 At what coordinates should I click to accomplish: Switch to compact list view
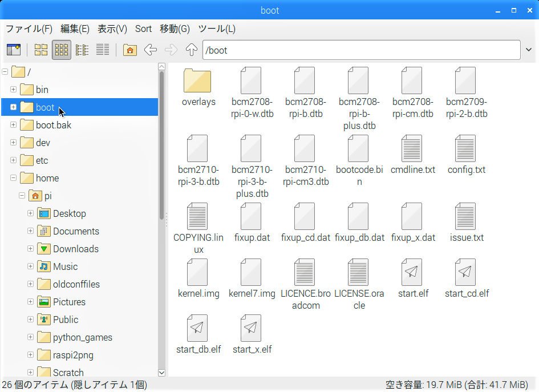[x=82, y=50]
